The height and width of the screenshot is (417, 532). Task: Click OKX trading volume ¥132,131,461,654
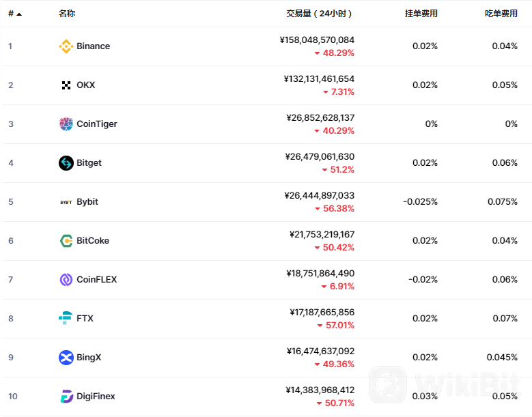click(x=319, y=79)
